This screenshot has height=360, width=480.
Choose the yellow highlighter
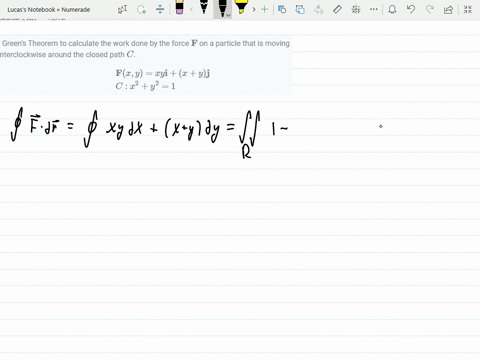pos(241,7)
